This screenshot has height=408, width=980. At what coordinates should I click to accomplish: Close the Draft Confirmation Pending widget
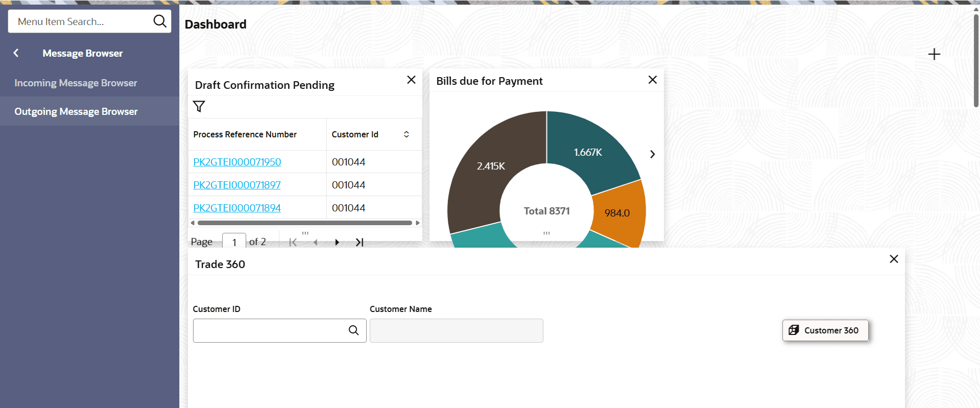(411, 80)
